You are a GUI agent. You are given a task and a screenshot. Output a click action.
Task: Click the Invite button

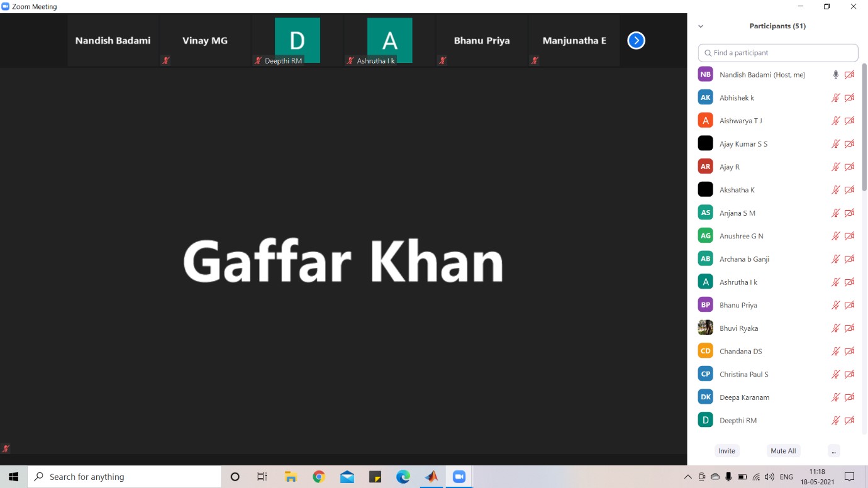726,451
